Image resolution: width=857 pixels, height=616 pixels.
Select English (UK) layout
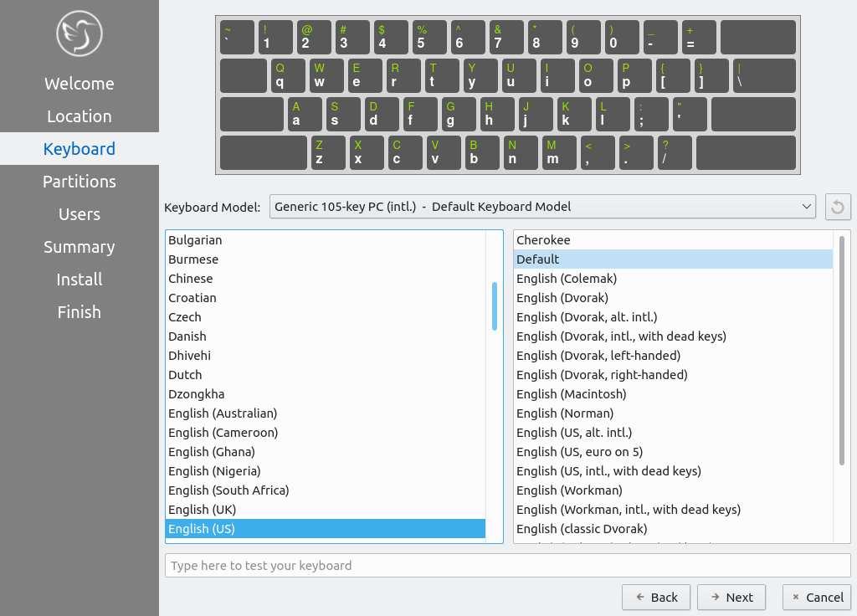pos(202,510)
